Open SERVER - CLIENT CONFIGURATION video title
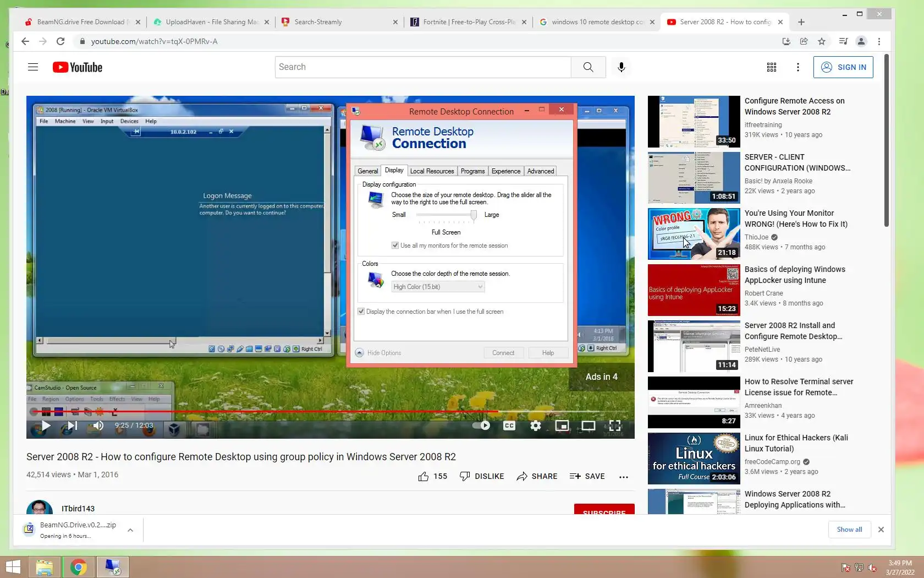 [x=798, y=162]
